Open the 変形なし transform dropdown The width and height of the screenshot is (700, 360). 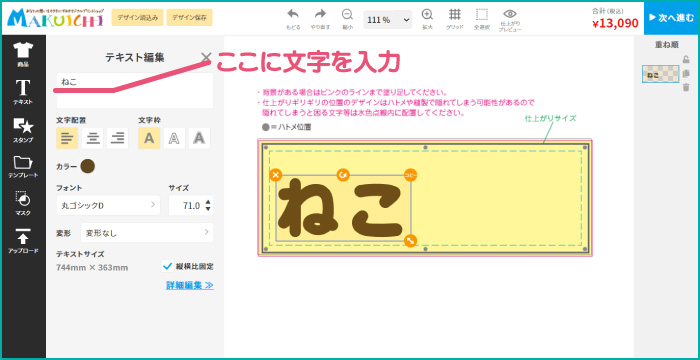147,232
